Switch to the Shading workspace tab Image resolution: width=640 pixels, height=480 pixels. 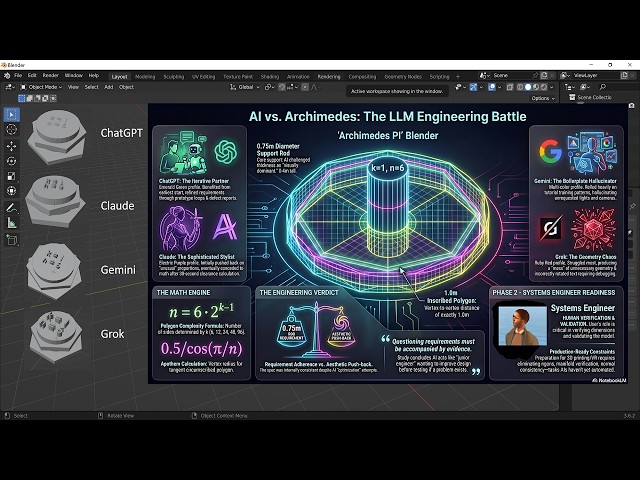click(270, 76)
